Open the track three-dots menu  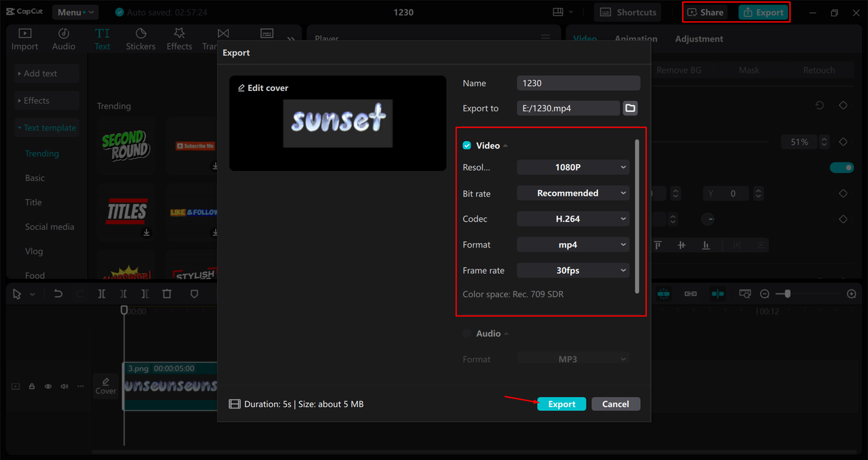[81, 386]
